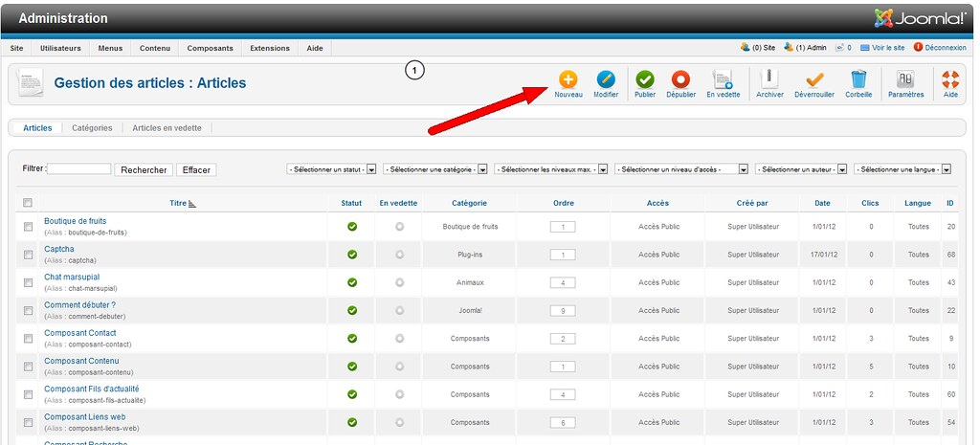Check the box for Composant Liens web

[28, 422]
